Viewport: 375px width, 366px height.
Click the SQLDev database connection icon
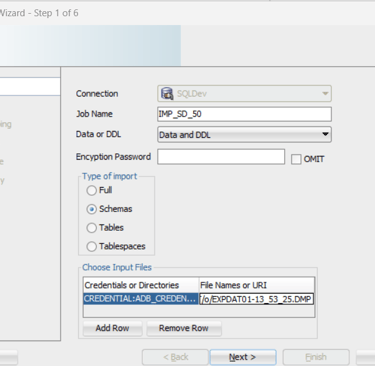[x=167, y=94]
